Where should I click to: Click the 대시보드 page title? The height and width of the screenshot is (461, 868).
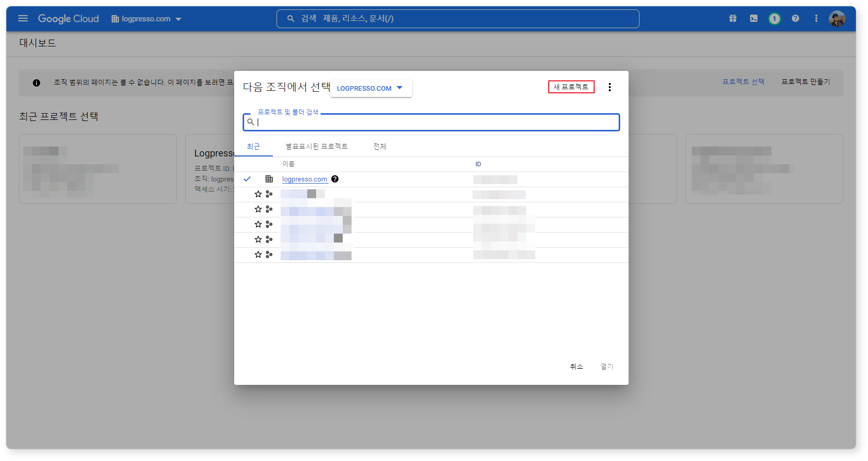point(38,43)
